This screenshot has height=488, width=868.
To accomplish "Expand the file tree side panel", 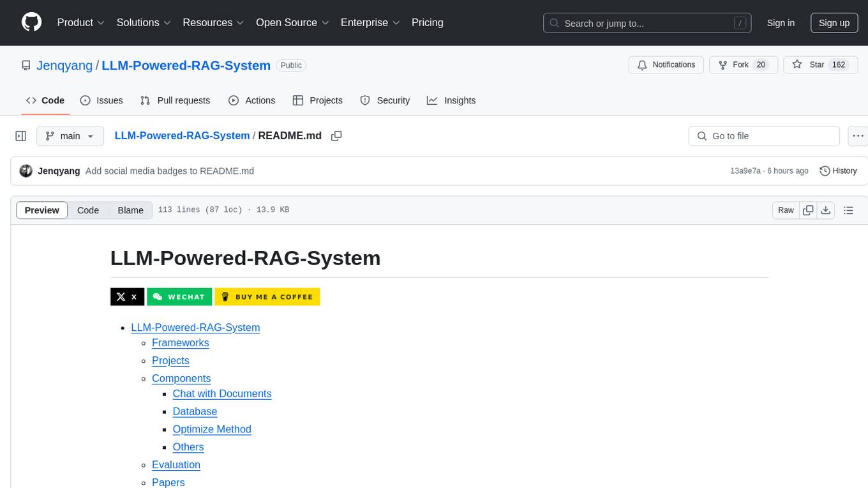I will point(21,136).
